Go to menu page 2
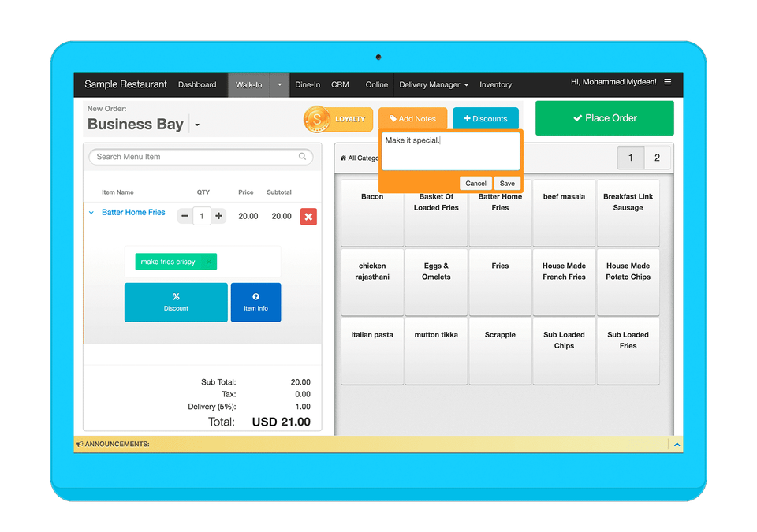Viewport: 757px width, 532px height. coord(657,158)
